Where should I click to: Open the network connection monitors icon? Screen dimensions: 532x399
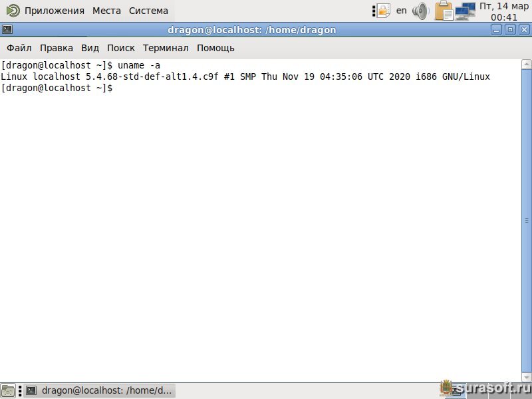coord(465,11)
